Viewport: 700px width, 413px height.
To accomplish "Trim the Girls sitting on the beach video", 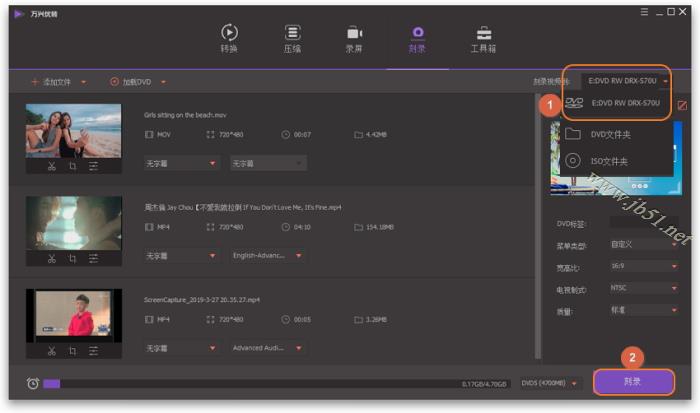I will point(52,167).
